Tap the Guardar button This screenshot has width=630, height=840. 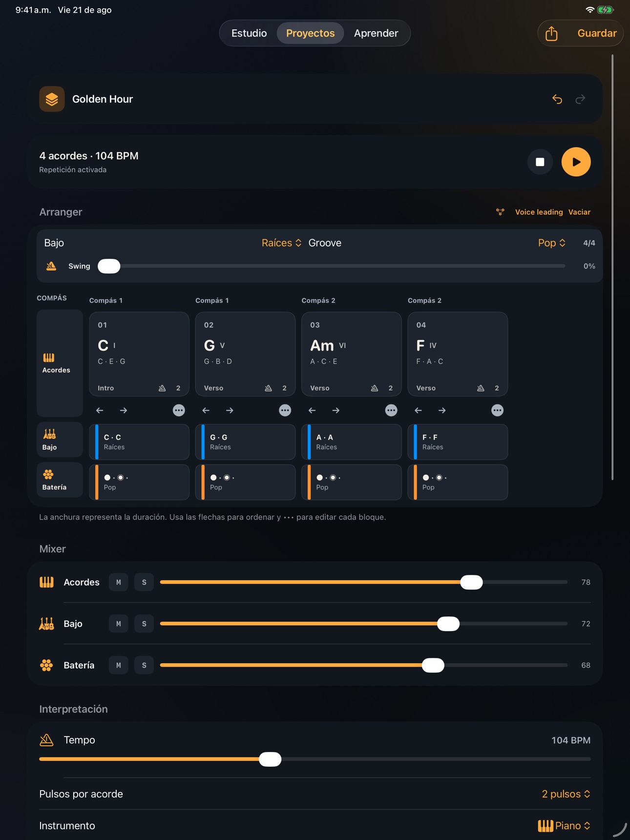click(x=597, y=33)
